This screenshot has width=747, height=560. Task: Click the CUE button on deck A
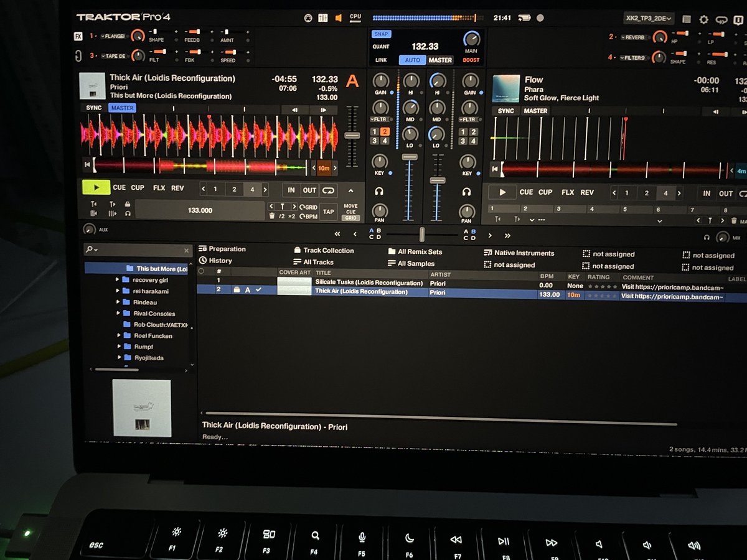pos(119,187)
